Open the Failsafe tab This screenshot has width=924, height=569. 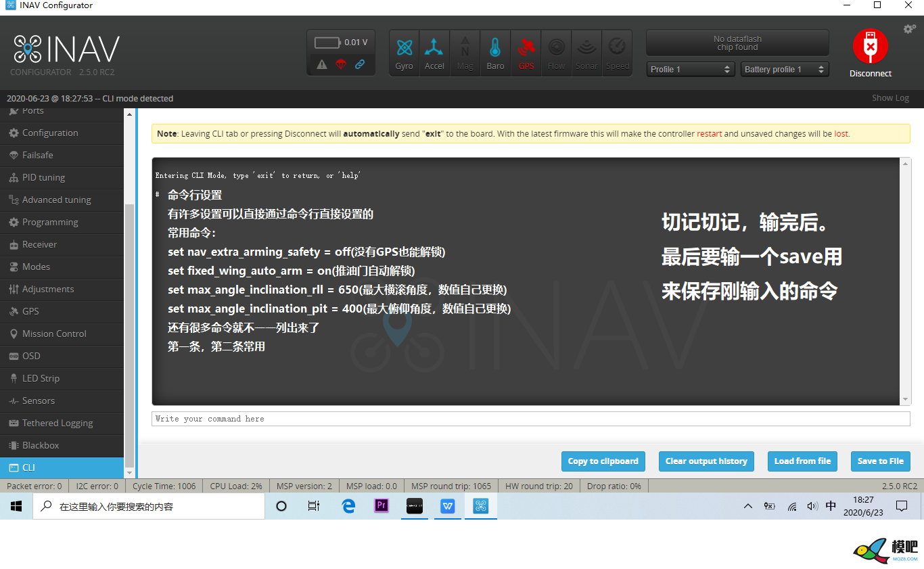[62, 155]
